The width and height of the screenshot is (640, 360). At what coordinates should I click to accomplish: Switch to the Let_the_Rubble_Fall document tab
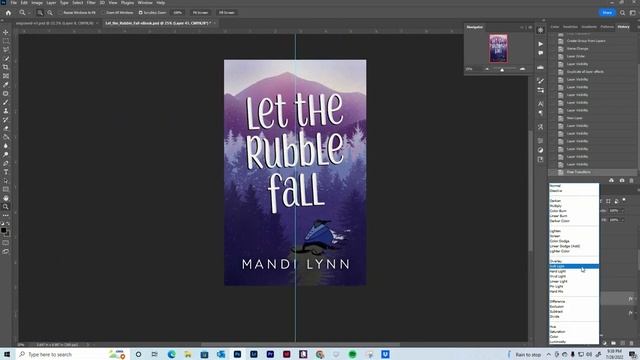pos(158,23)
